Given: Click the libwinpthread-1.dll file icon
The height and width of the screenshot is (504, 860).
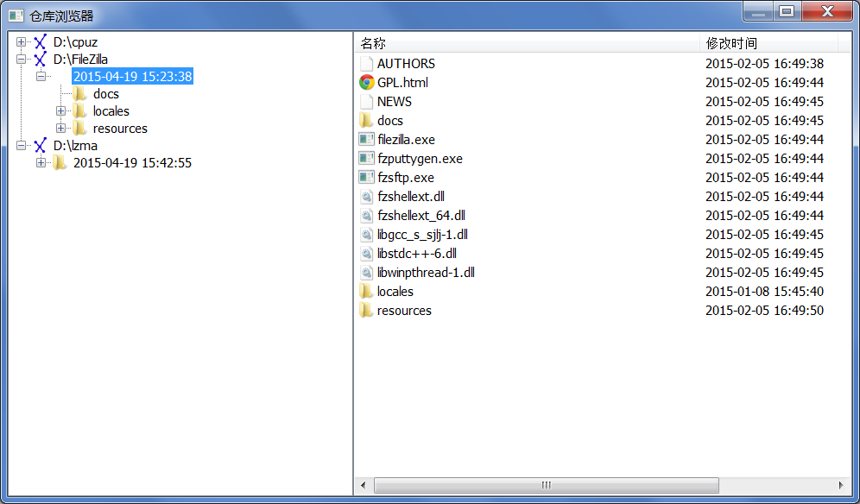Looking at the screenshot, I should [366, 272].
